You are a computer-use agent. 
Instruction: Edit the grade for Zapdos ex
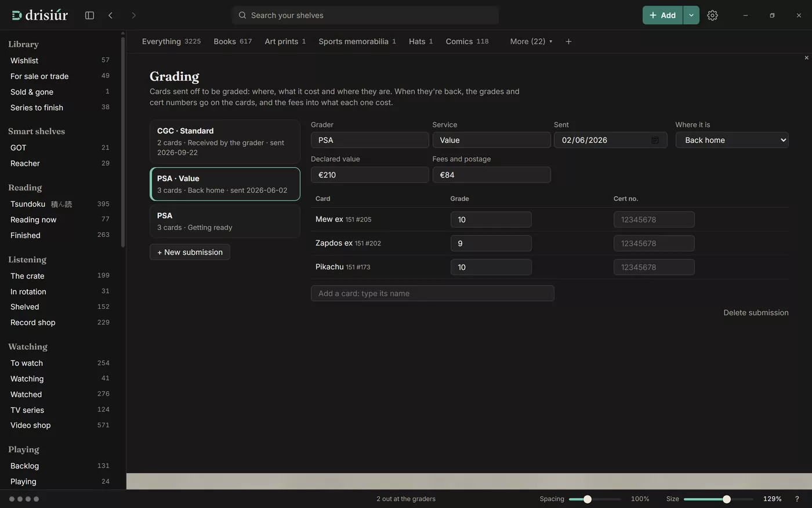(x=491, y=243)
